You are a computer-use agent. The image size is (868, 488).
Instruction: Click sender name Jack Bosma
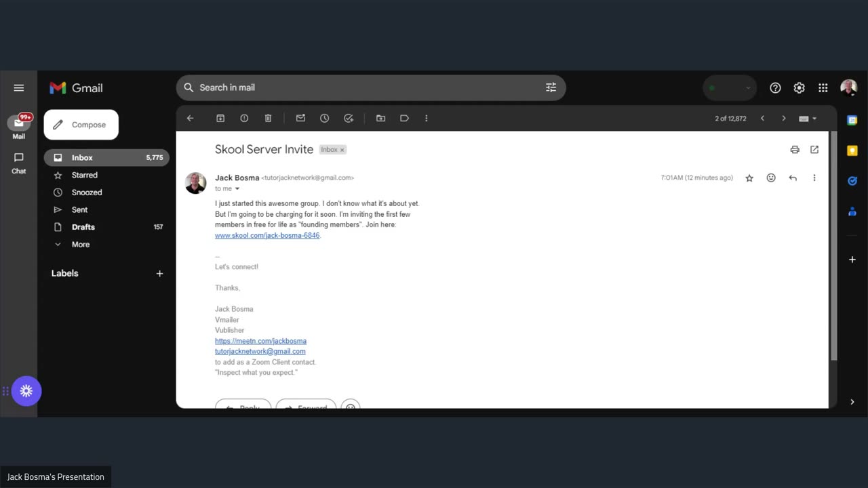tap(237, 178)
